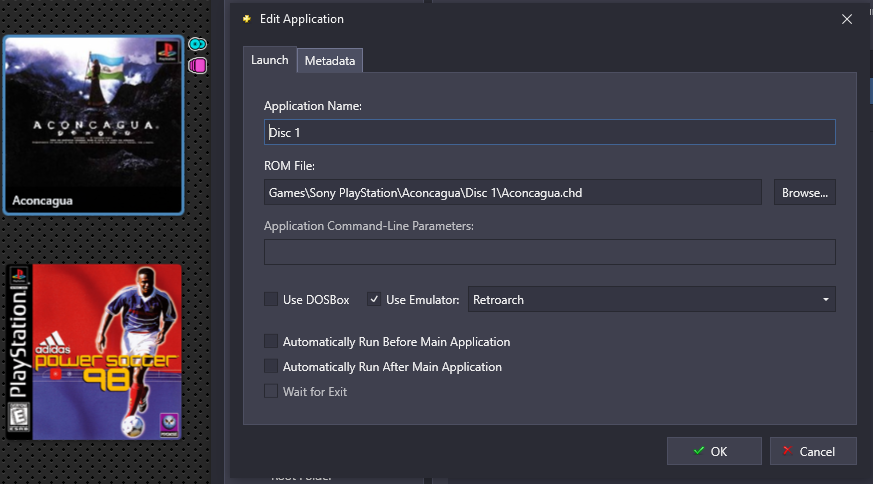873x484 pixels.
Task: Open the Retroarch emulator dropdown
Action: click(x=651, y=300)
